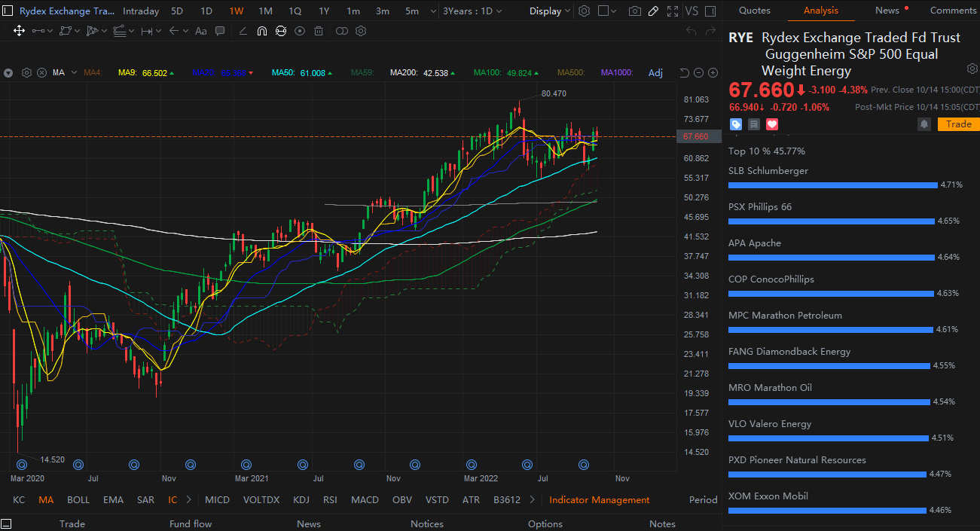Screen dimensions: 980x531
Task: Select the comment bubble annotation tool
Action: (220, 31)
